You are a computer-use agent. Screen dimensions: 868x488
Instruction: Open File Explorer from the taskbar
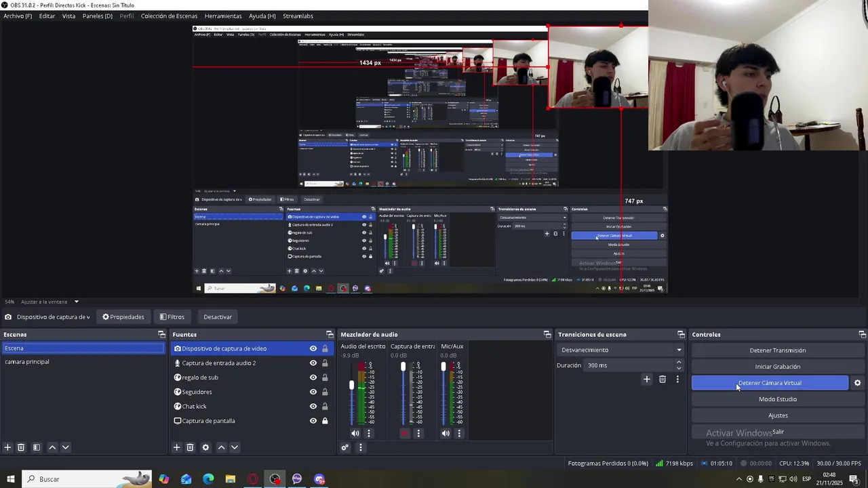(231, 479)
